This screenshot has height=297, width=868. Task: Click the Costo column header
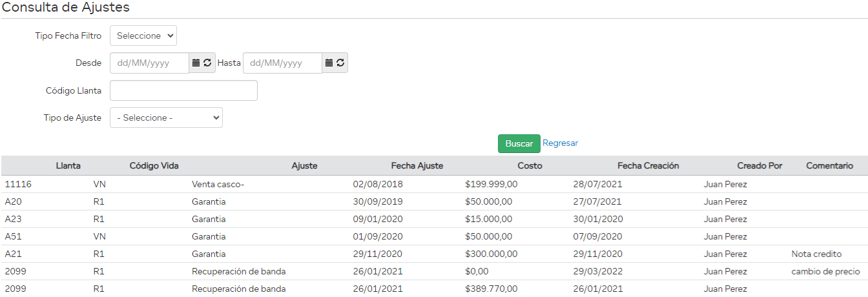tap(530, 166)
